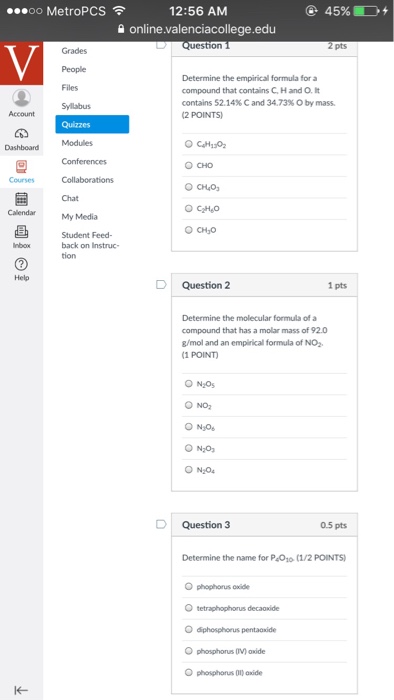Tap the online.valenciacollege.edu address bar
This screenshot has width=394, height=700.
pos(197,29)
